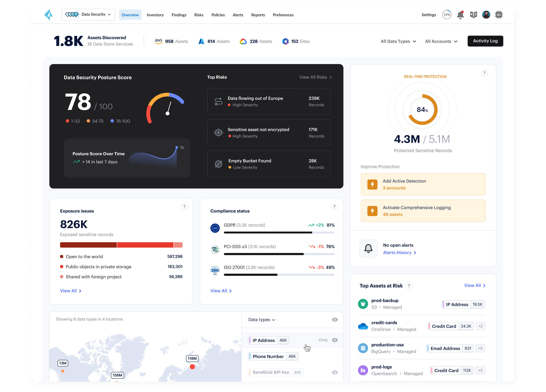546x392 pixels.
Task: Click the Real-Time Protection help icon
Action: pos(484,73)
